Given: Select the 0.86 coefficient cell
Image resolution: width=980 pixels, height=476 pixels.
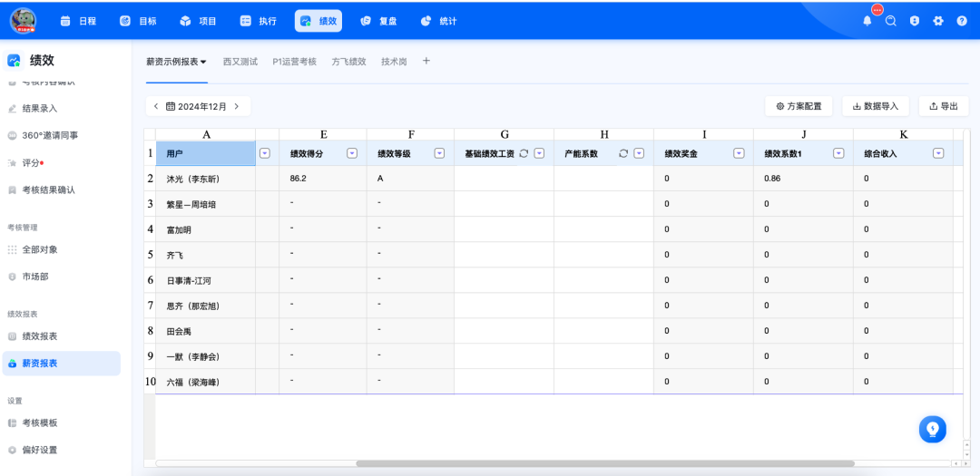Looking at the screenshot, I should [x=803, y=179].
